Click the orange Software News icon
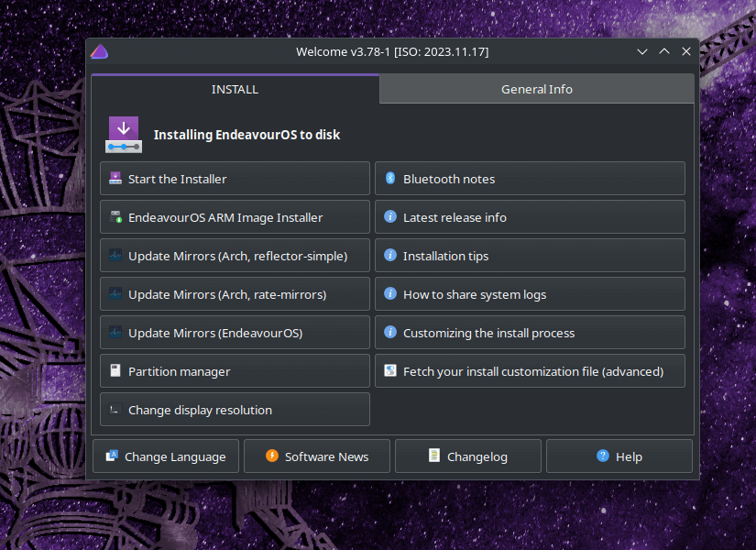 (x=271, y=456)
